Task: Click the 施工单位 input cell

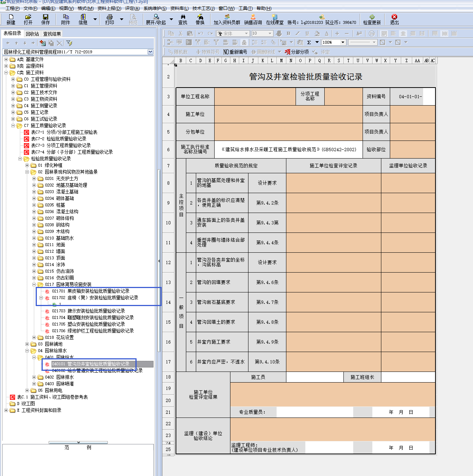Action: click(x=289, y=114)
